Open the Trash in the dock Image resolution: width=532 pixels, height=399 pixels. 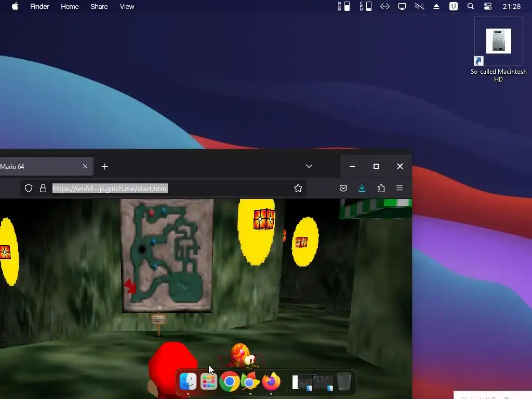[x=344, y=382]
